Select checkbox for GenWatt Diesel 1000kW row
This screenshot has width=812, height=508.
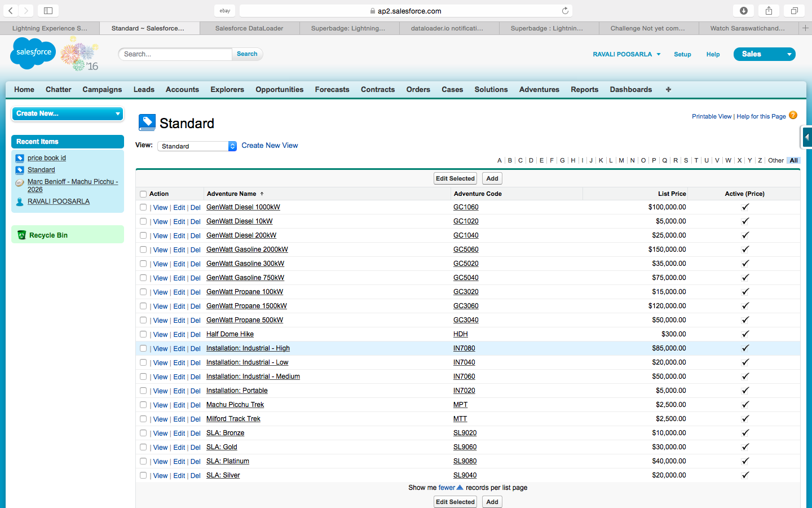point(143,208)
